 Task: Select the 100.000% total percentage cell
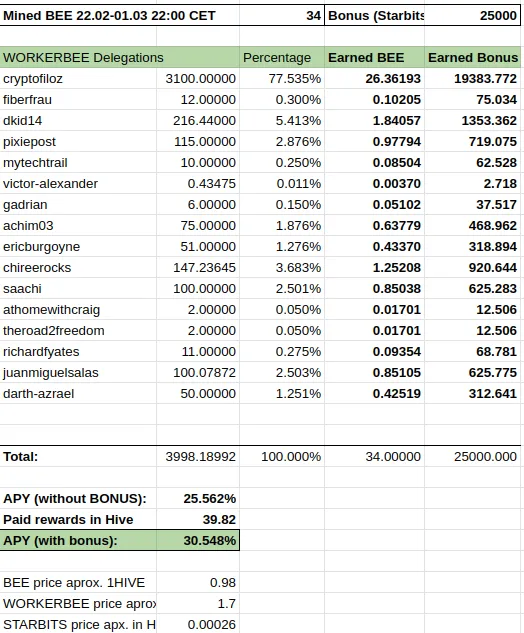click(282, 456)
